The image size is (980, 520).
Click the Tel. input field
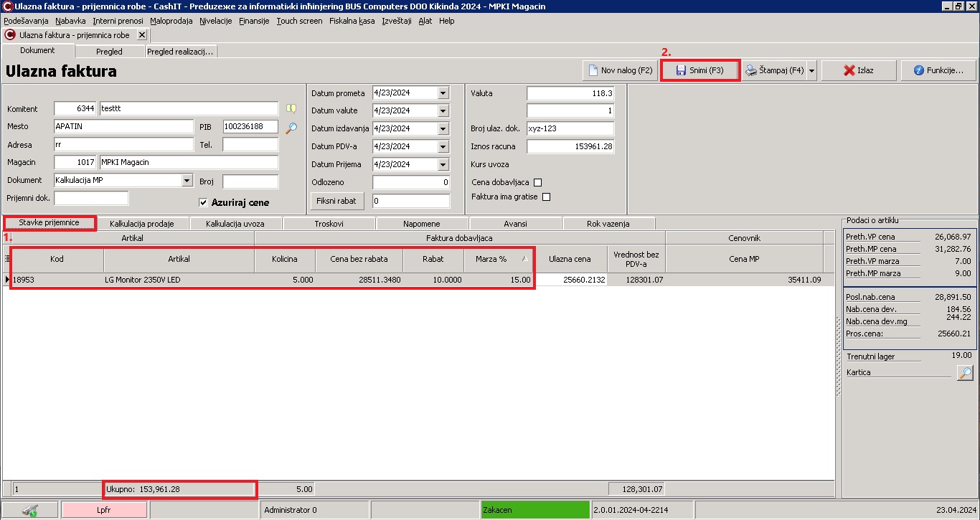250,145
